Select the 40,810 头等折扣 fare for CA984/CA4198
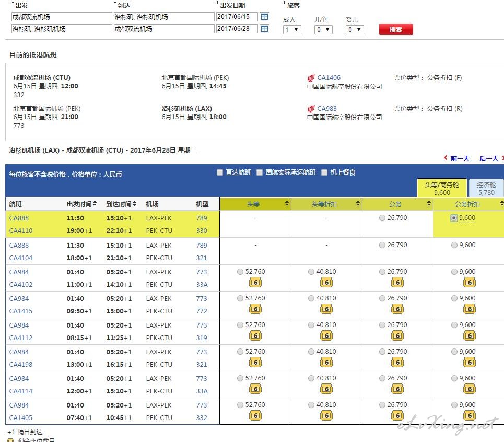This screenshot has height=442, width=504. click(311, 352)
